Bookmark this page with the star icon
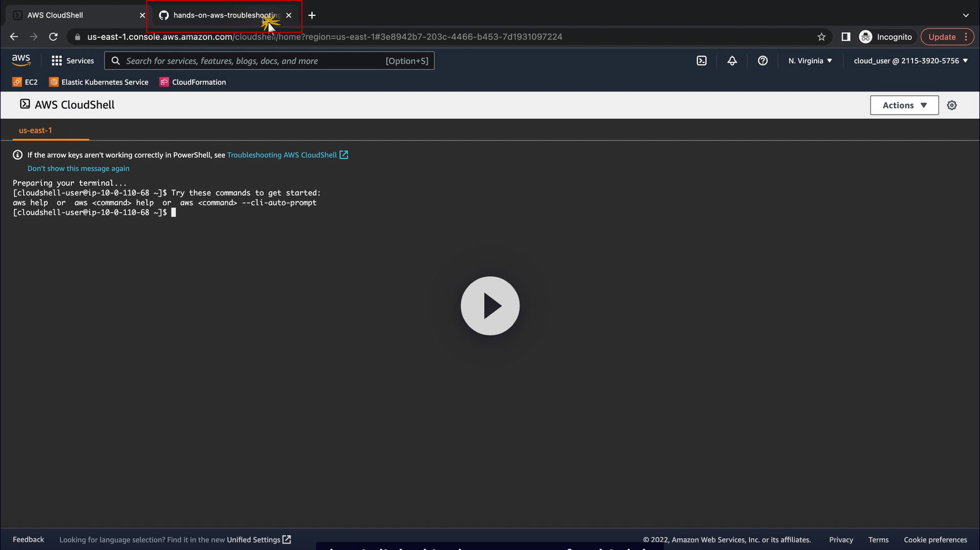980x550 pixels. [x=821, y=37]
